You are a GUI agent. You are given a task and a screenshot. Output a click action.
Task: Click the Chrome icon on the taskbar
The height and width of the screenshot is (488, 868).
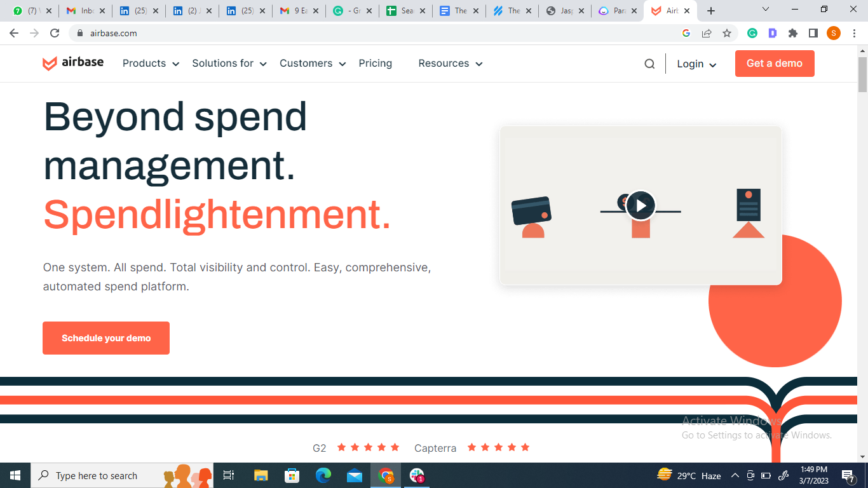pos(386,475)
